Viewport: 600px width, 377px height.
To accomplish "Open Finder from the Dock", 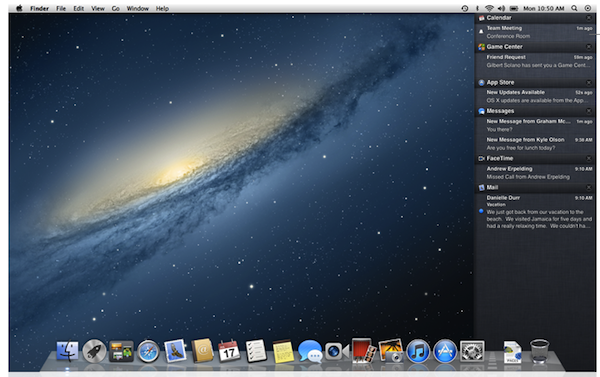I will pos(67,351).
